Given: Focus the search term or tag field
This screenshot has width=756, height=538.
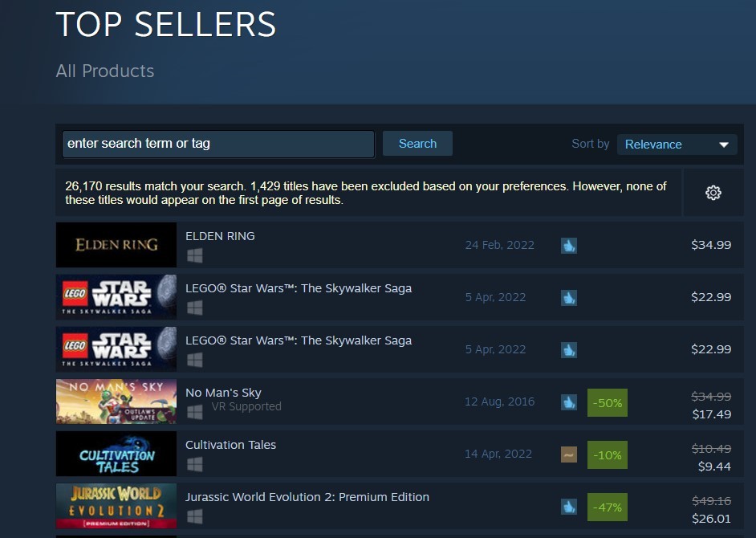Looking at the screenshot, I should (218, 144).
